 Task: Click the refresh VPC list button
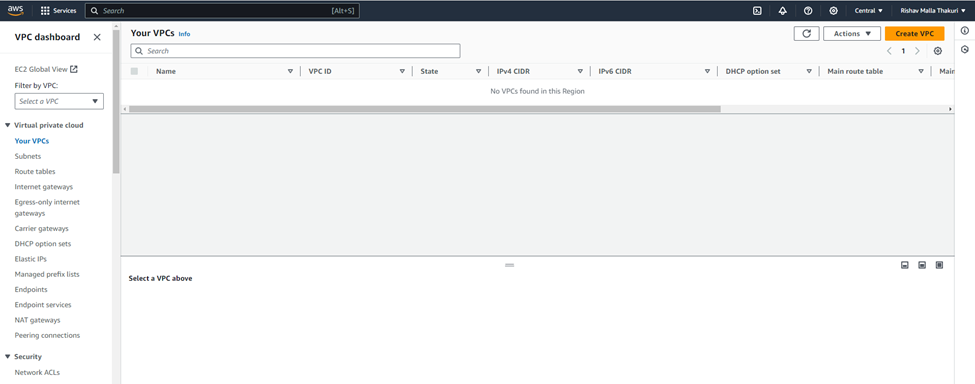coord(806,34)
